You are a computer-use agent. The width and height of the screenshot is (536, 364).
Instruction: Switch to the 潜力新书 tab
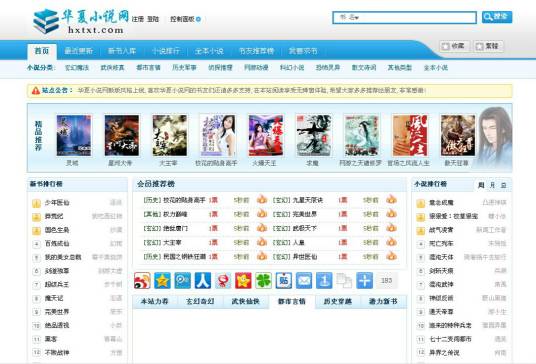[383, 301]
